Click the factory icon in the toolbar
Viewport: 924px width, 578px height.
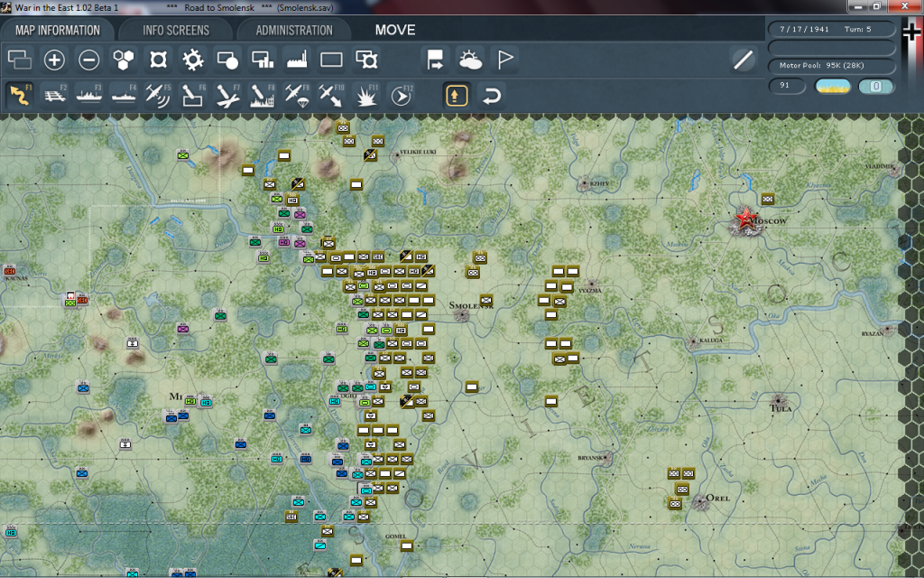(297, 61)
